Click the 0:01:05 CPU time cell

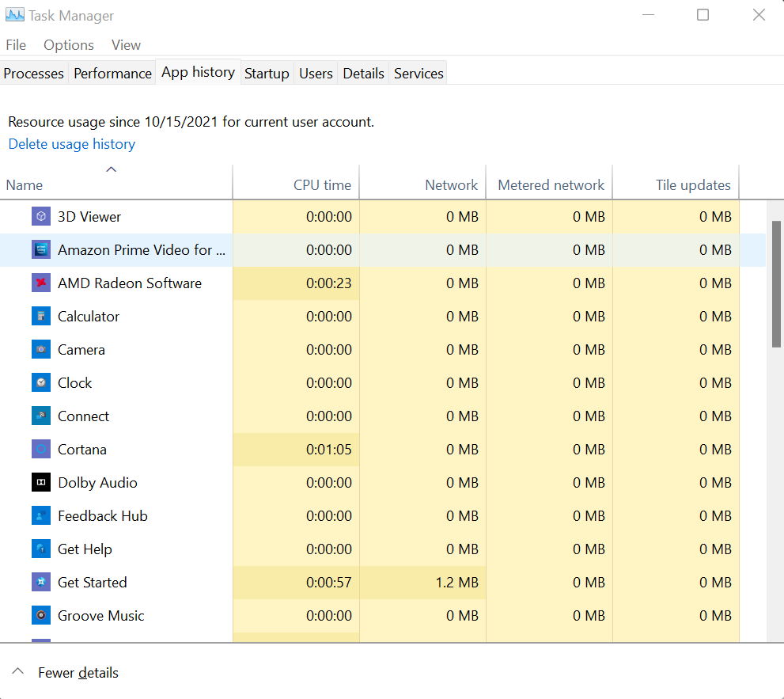296,450
